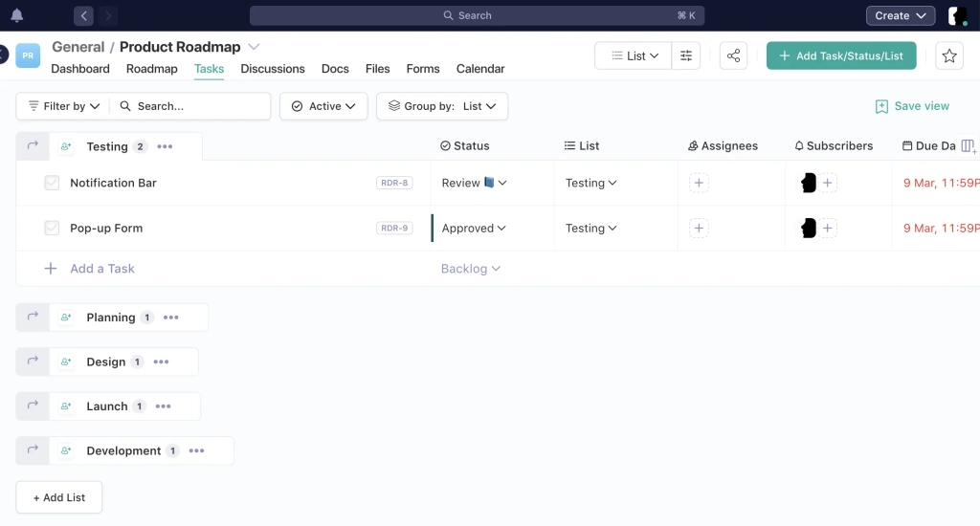Click the PR project badge icon

(28, 55)
